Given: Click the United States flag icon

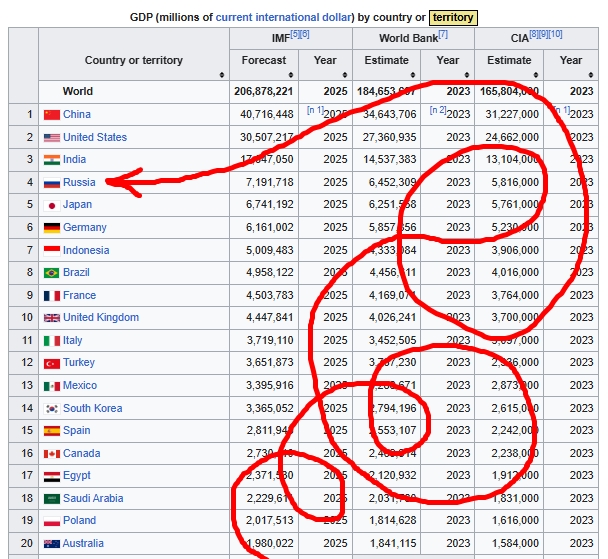Looking at the screenshot, I should click(52, 138).
